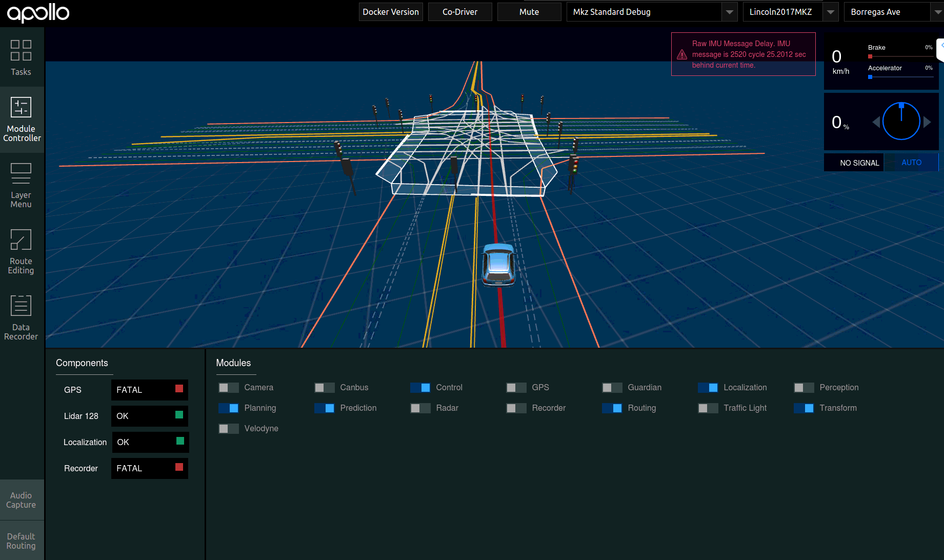This screenshot has width=944, height=560.
Task: Turn on the Recorder module switch
Action: 516,408
